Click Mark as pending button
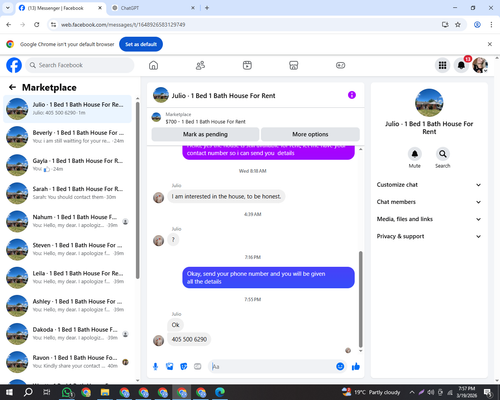The image size is (500, 400). [x=205, y=134]
